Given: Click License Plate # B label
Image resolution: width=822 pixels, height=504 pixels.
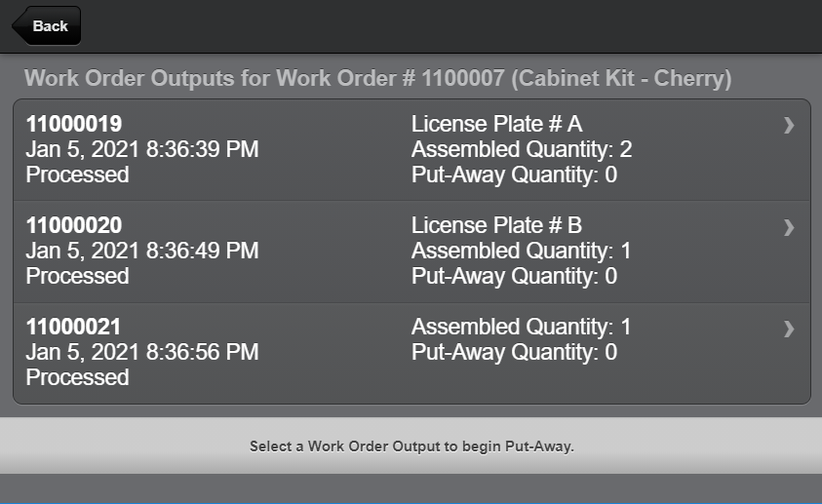Looking at the screenshot, I should [x=496, y=225].
